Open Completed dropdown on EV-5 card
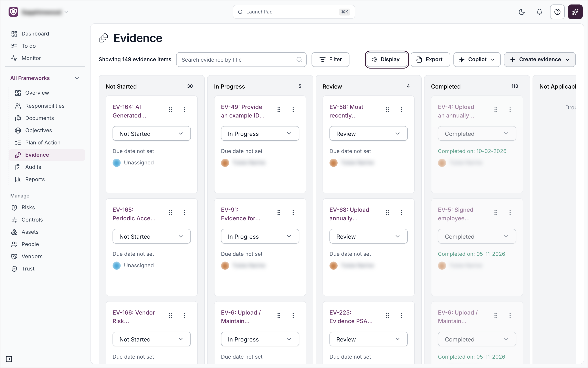The image size is (588, 368). tap(477, 236)
